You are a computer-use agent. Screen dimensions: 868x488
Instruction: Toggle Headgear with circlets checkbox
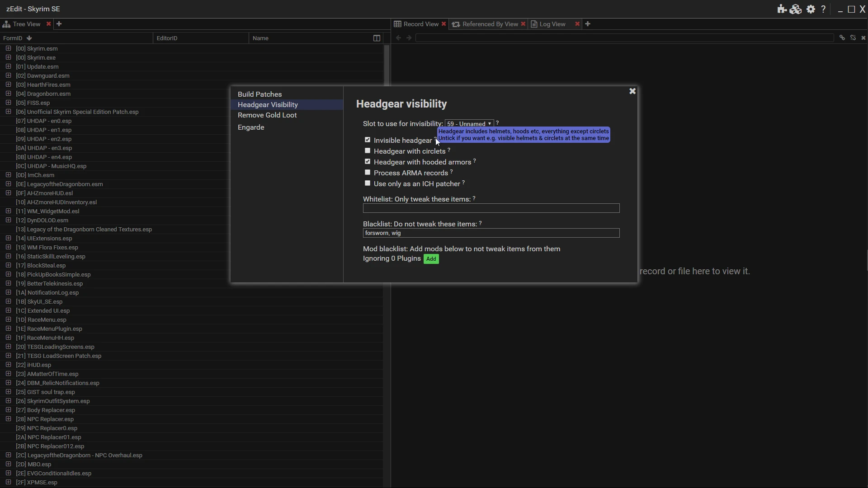point(367,151)
